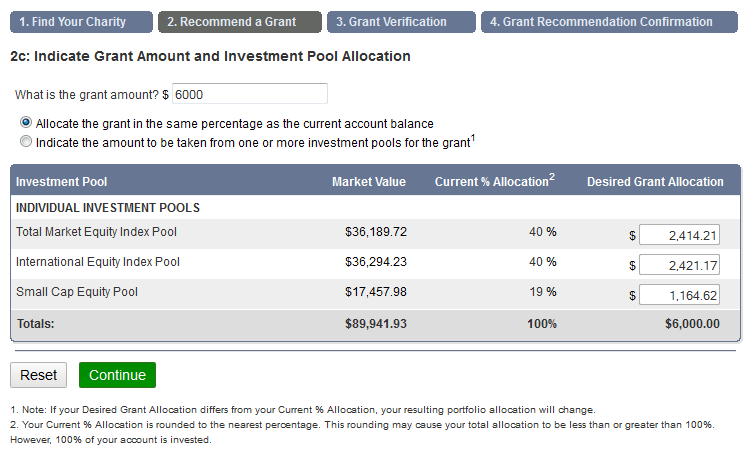Click the Desired Grant Allocation column header
Image resolution: width=753 pixels, height=455 pixels.
tap(655, 182)
